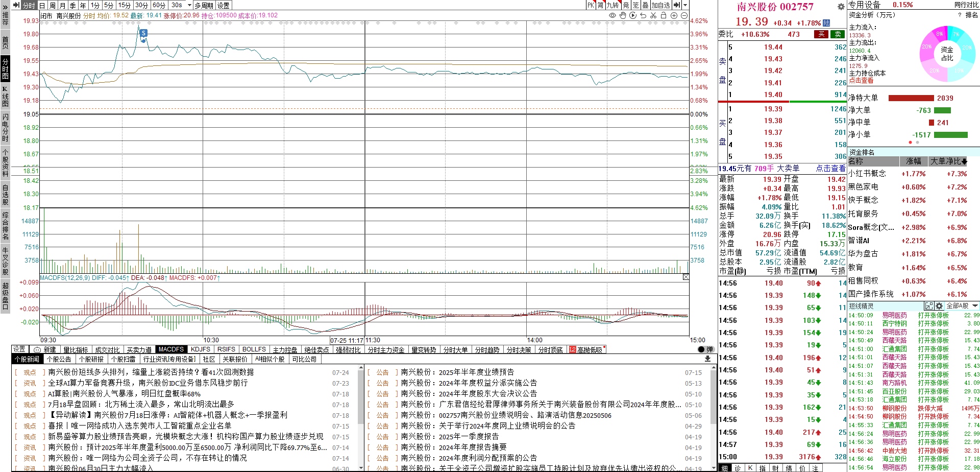Viewport: 980px width, 472px height.
Task: Click 点击查看 link under 主力持仓成本
Action: pos(861,80)
